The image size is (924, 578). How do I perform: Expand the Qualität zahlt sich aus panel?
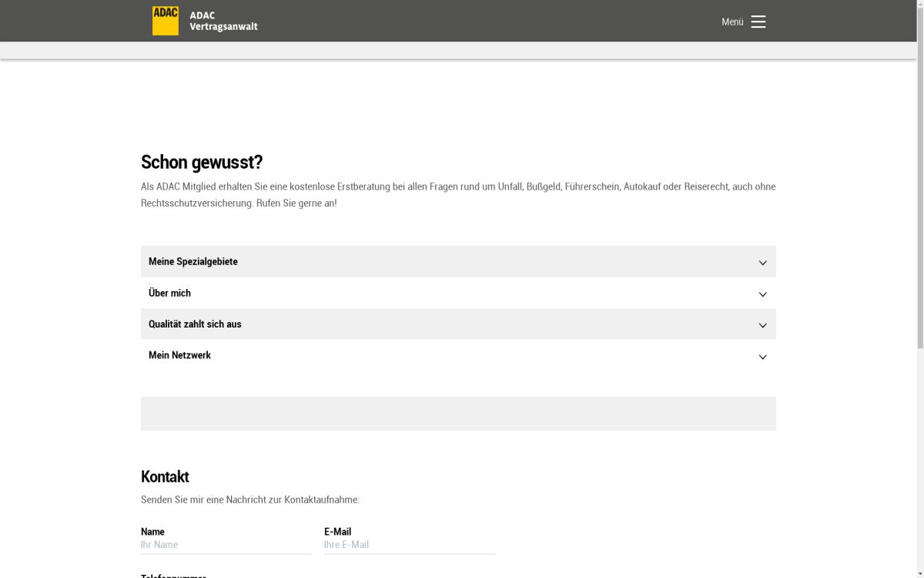pos(458,324)
